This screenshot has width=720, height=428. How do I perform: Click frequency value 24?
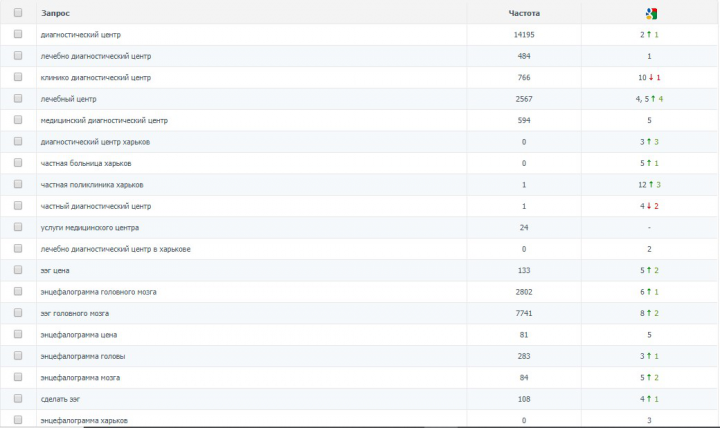pos(524,228)
